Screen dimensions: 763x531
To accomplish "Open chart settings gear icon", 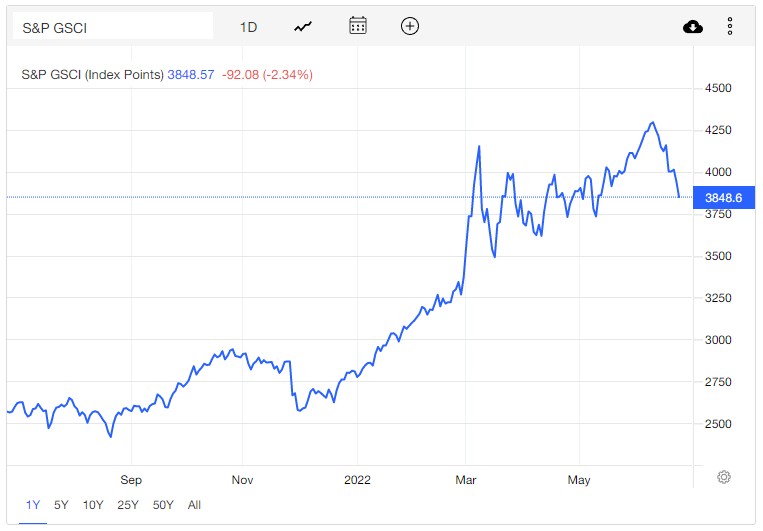I will [724, 477].
